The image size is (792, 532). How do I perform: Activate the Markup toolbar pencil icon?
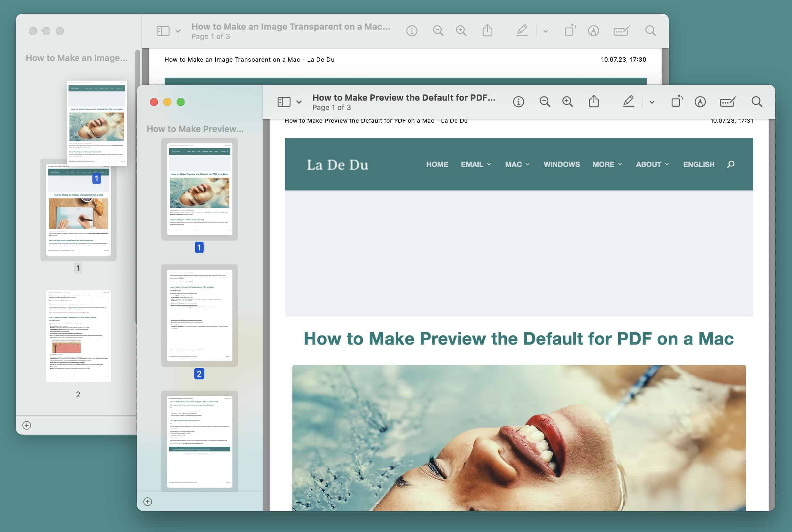(629, 101)
